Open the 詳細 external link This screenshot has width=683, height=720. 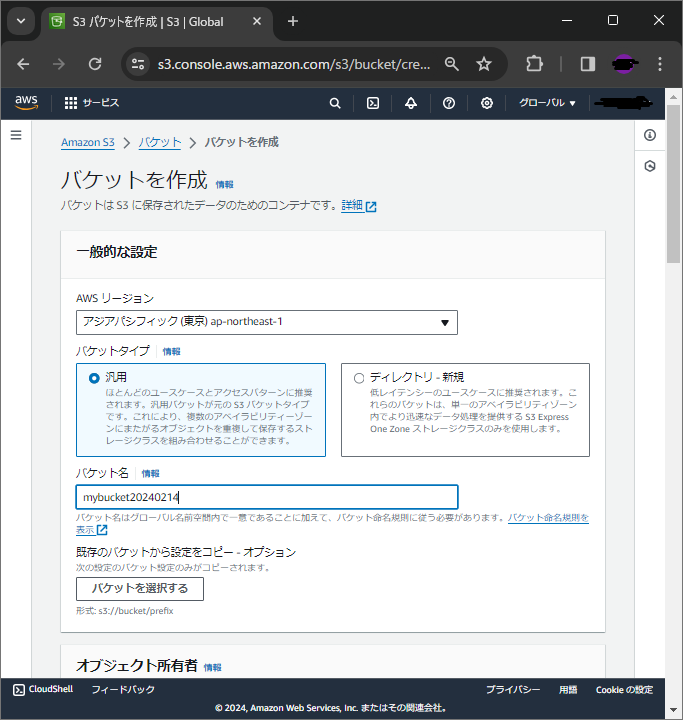359,206
